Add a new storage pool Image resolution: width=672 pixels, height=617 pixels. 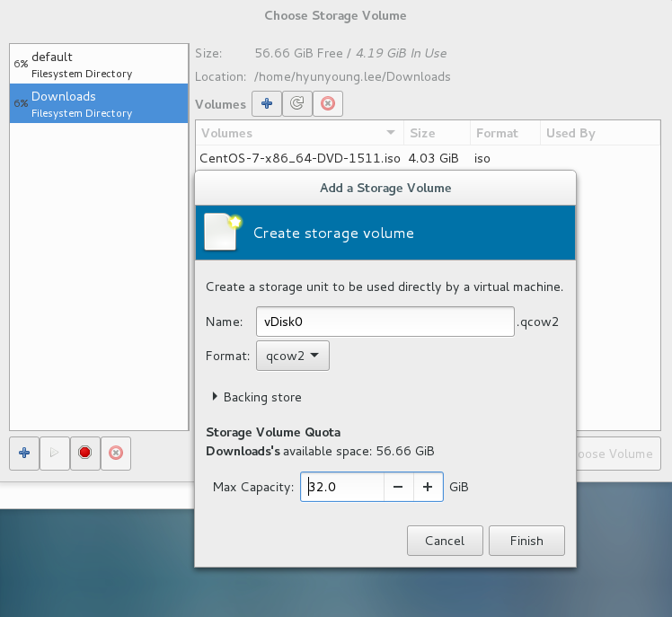tap(24, 453)
